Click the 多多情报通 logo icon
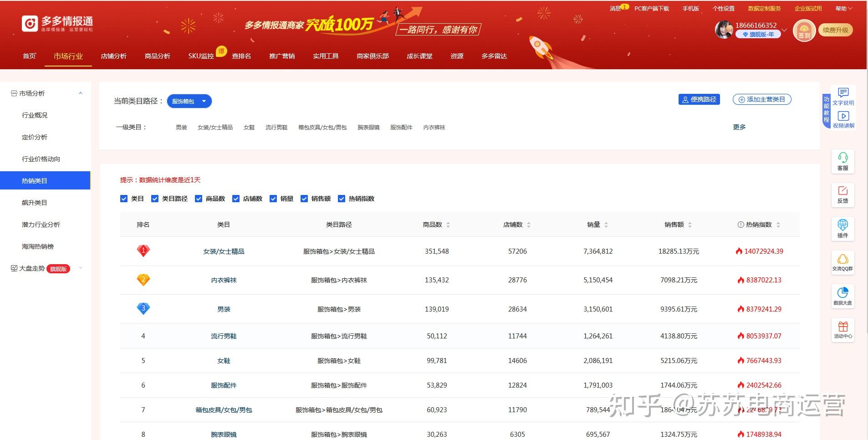 coord(30,24)
